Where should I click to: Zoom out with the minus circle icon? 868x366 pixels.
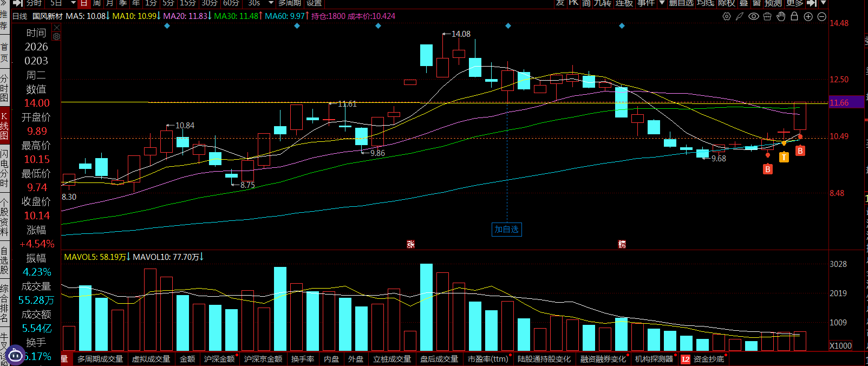coord(821,16)
